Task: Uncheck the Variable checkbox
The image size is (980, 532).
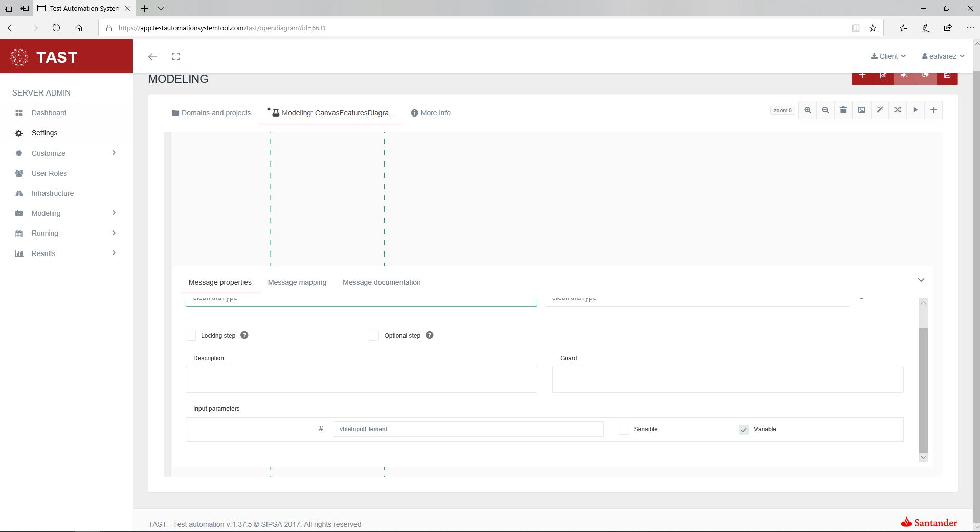Action: pyautogui.click(x=744, y=430)
